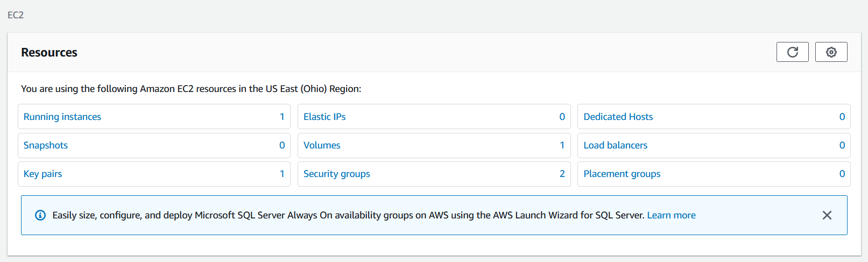The height and width of the screenshot is (262, 868).
Task: Open the resources settings gear
Action: coord(831,52)
